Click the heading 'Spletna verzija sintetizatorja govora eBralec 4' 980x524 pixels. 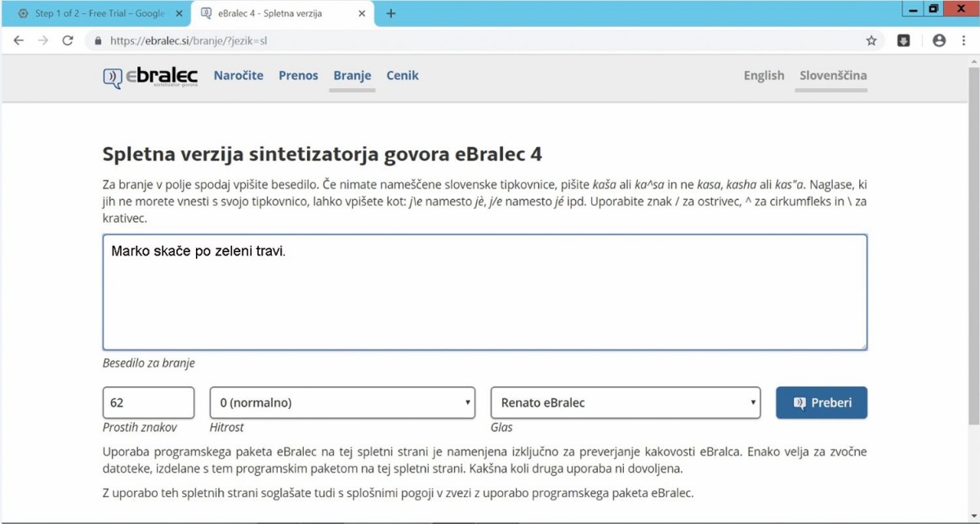[323, 154]
